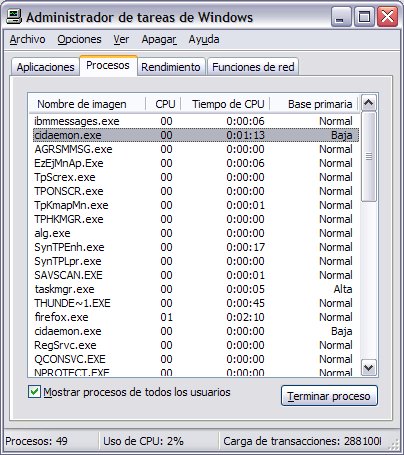Click Carga de transacciones status entry
404x455 pixels.
tap(302, 441)
